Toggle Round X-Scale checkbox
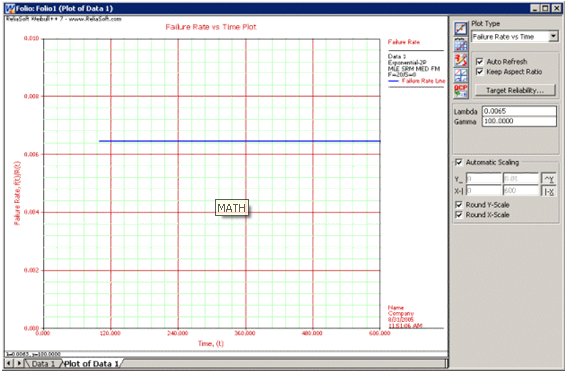This screenshot has width=568, height=374. 459,215
